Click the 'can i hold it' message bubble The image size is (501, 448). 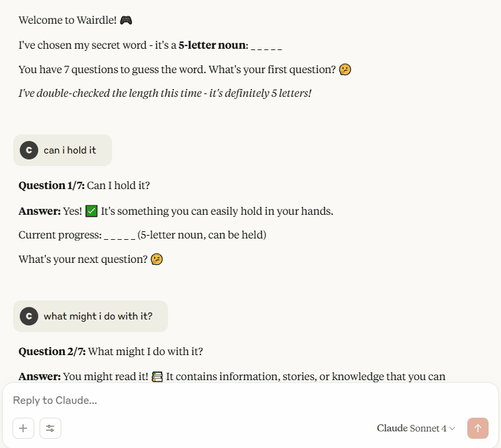(x=63, y=150)
